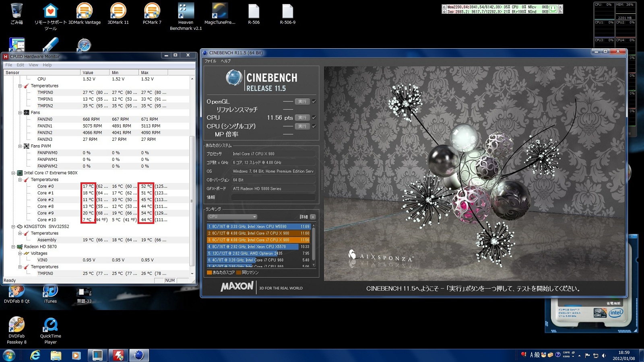The image size is (644, 362).
Task: Select the R-506-9 file icon on desktop
Action: [x=287, y=14]
